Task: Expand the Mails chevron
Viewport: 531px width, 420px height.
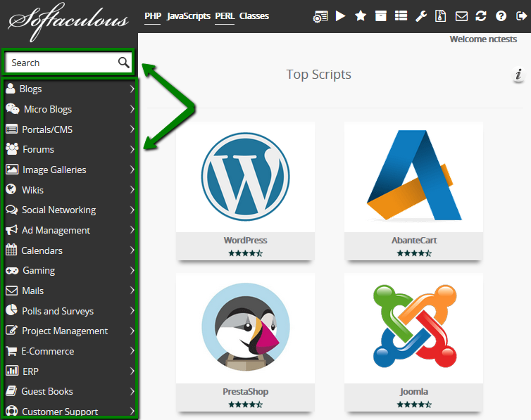Action: tap(132, 291)
